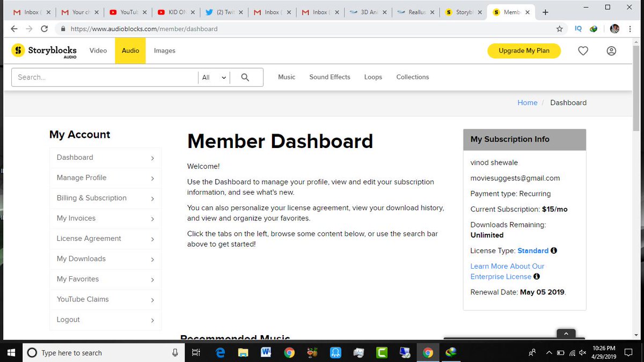Switch to the 3D Ani browser tab
This screenshot has height=362, width=644.
(x=368, y=12)
